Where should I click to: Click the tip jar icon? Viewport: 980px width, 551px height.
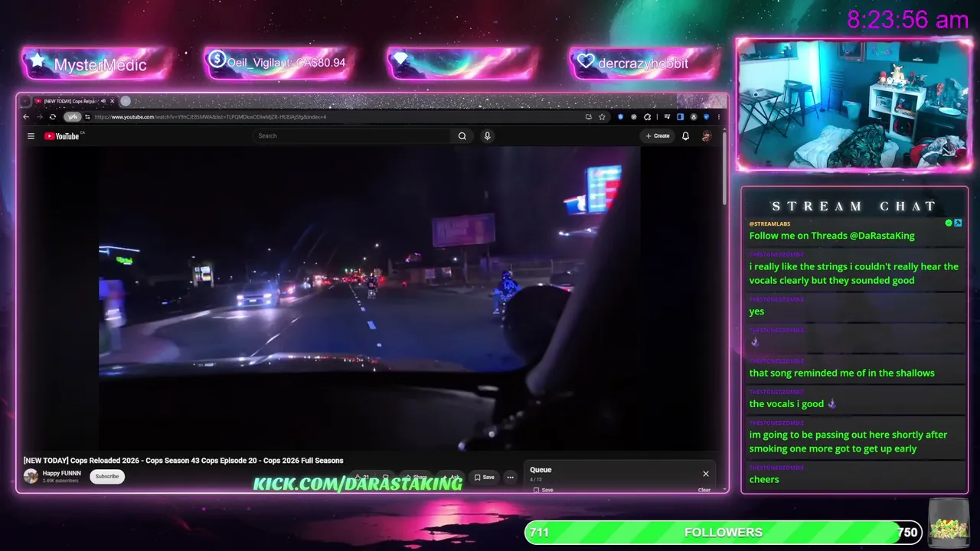949,523
